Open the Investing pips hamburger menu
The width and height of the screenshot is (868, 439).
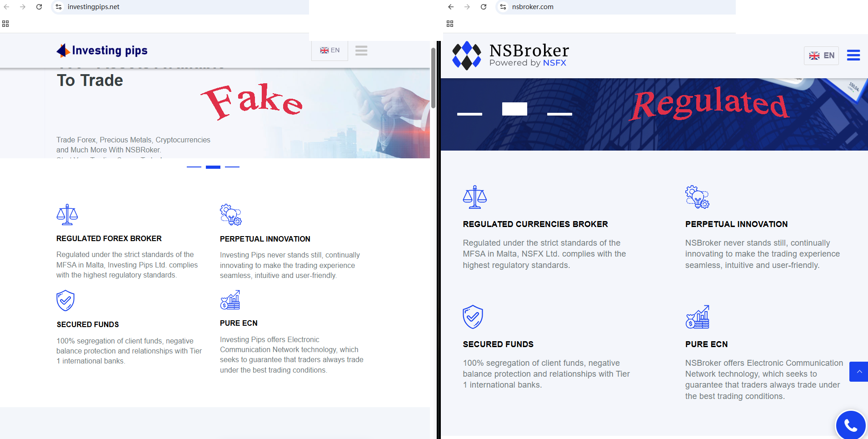(361, 50)
